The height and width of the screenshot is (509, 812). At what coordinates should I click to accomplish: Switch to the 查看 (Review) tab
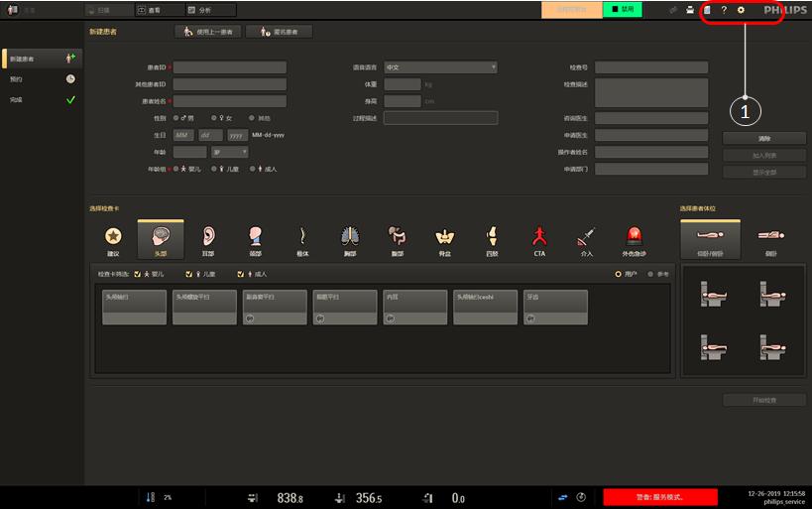click(x=160, y=10)
